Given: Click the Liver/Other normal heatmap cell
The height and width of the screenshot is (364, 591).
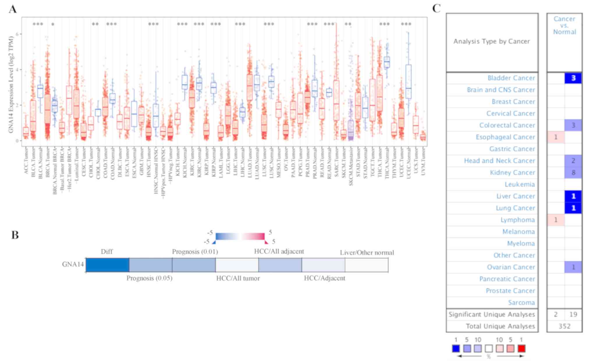Looking at the screenshot, I should point(366,265).
